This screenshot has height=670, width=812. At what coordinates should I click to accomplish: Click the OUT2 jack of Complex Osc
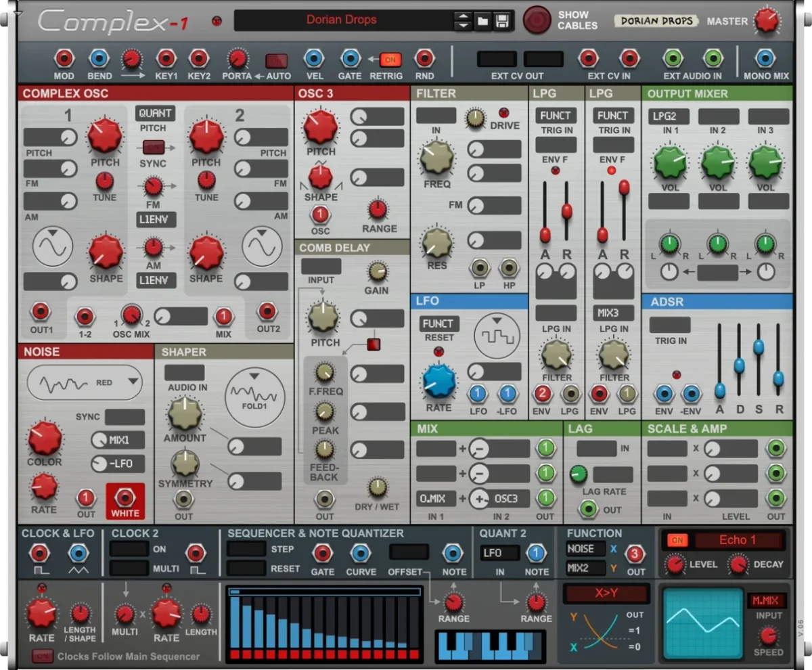tap(268, 312)
